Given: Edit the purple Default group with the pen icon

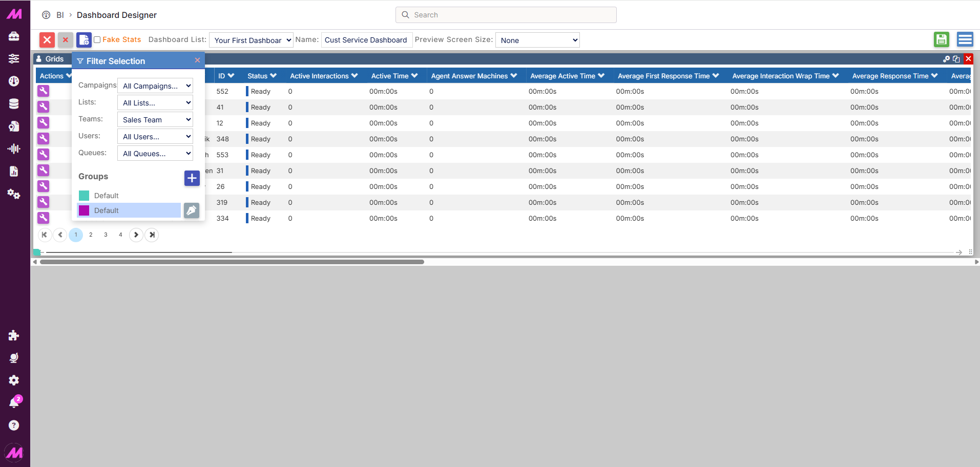Looking at the screenshot, I should 192,210.
